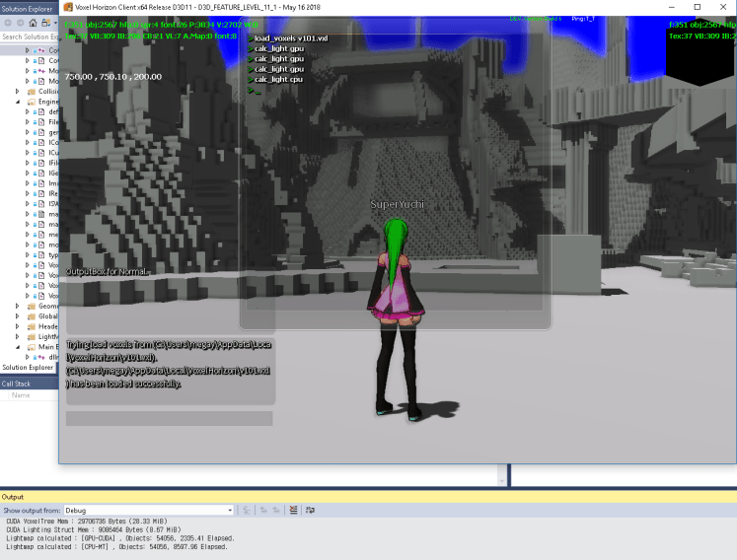Select the 'ISW' file under Engine
This screenshot has height=560, width=737.
(x=53, y=203)
